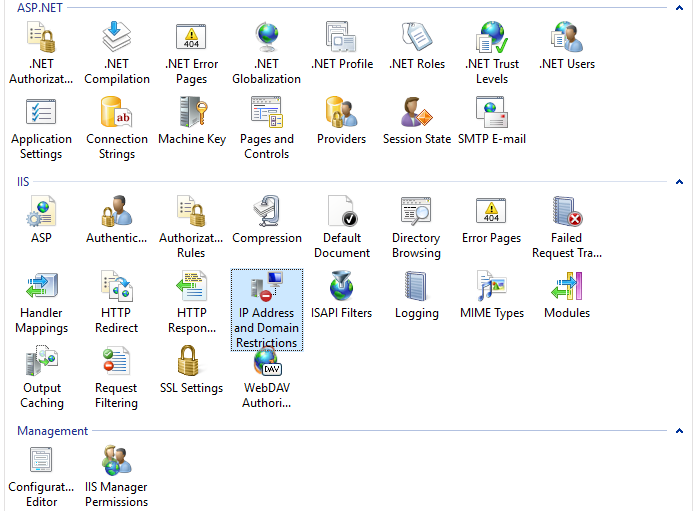Collapse the ASP.NET group
This screenshot has width=693, height=511.
coord(679,8)
